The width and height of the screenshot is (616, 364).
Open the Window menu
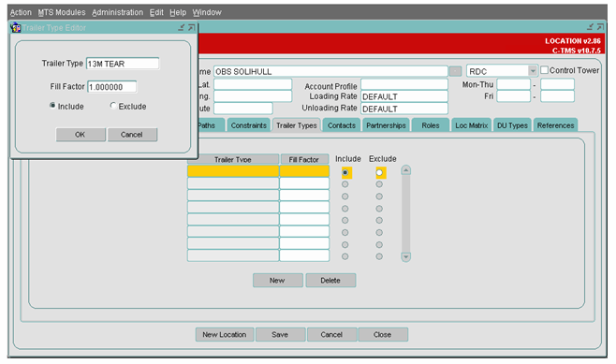[207, 12]
